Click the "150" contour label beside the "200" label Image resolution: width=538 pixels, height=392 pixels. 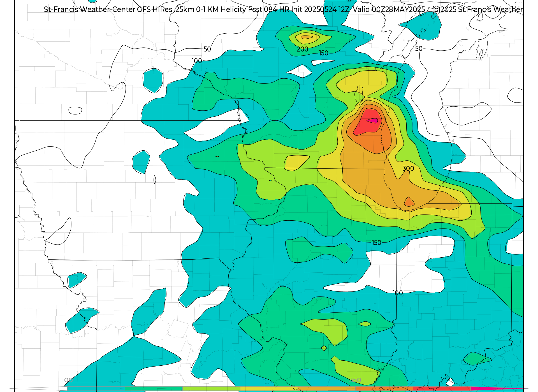click(x=323, y=53)
